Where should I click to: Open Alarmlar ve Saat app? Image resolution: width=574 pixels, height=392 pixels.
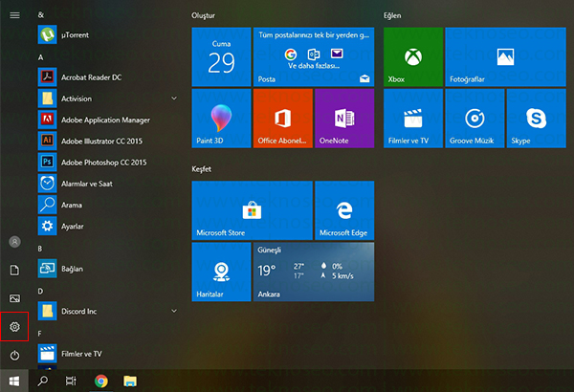click(x=107, y=184)
